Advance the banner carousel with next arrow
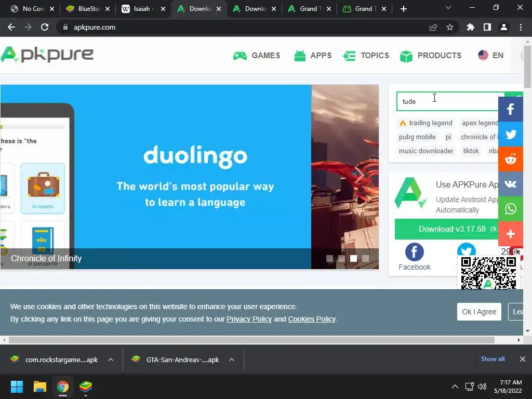532x399 pixels. [359, 175]
